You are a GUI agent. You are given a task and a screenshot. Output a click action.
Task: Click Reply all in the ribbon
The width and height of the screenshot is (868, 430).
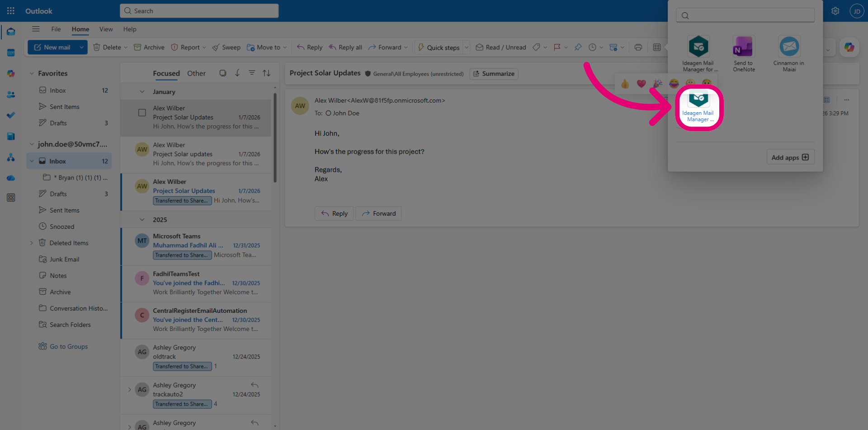pyautogui.click(x=345, y=47)
